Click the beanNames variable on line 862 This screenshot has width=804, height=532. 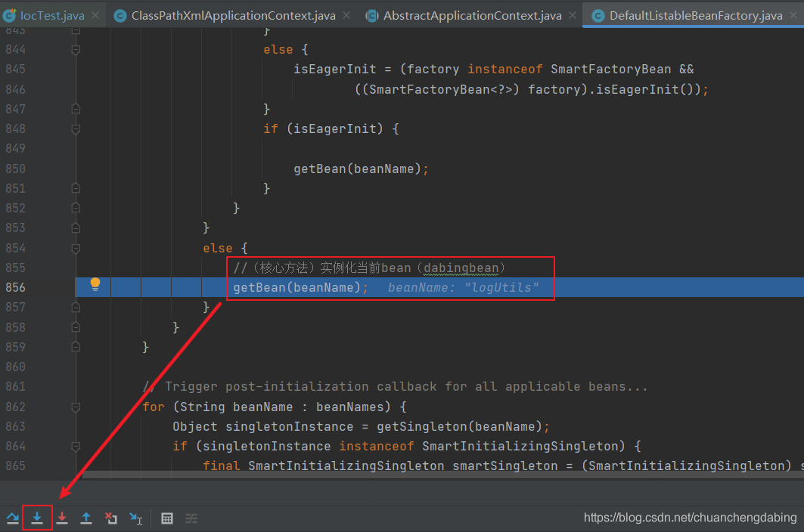pyautogui.click(x=349, y=407)
